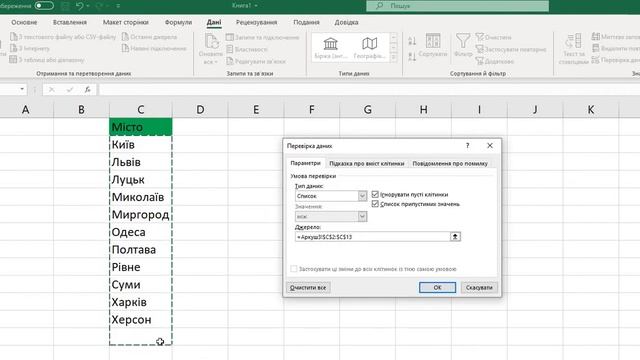Image resolution: width=640 pixels, height=360 pixels.
Task: Open the Тип даних Список dropdown
Action: 362,196
